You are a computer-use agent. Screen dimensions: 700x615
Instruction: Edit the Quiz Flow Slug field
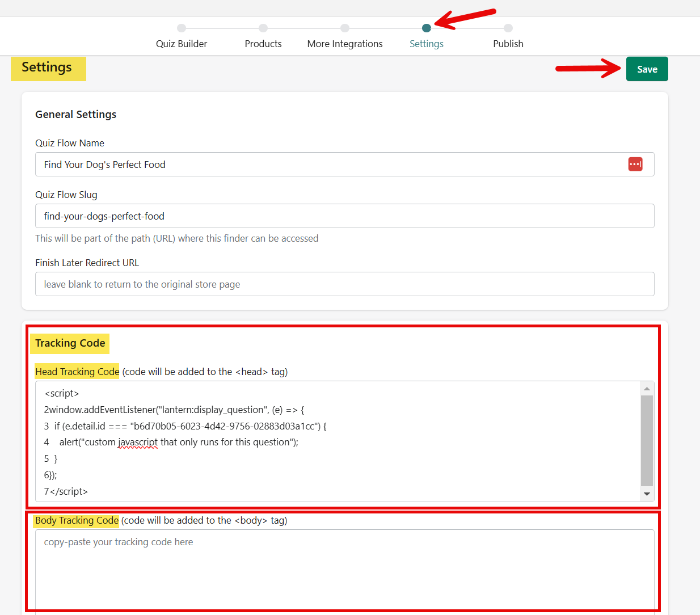click(345, 216)
